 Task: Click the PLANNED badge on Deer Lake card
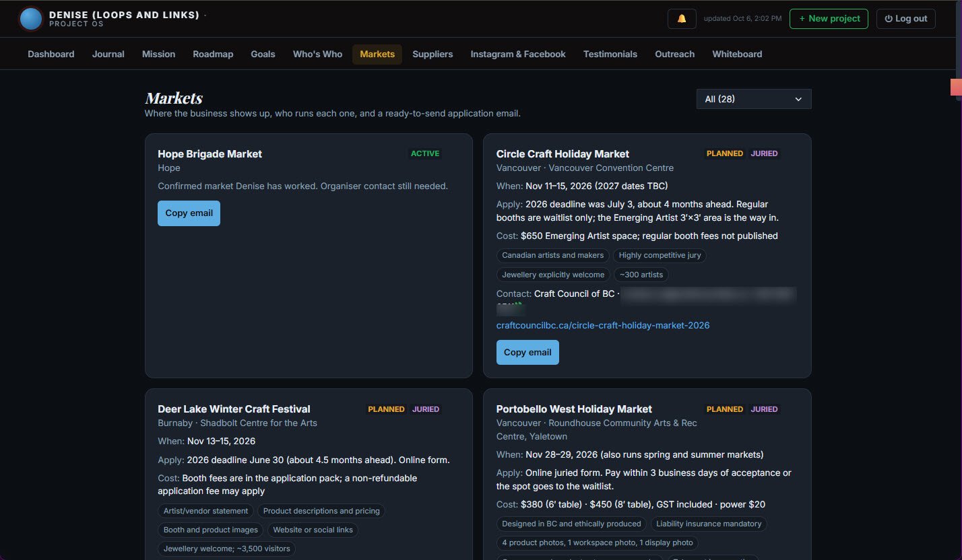(x=386, y=409)
